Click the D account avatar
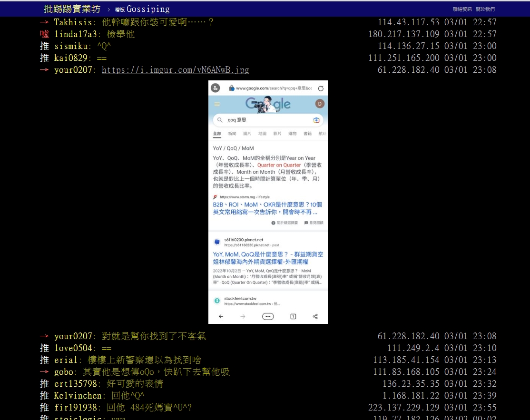Image resolution: width=530 pixels, height=420 pixels. [x=319, y=104]
